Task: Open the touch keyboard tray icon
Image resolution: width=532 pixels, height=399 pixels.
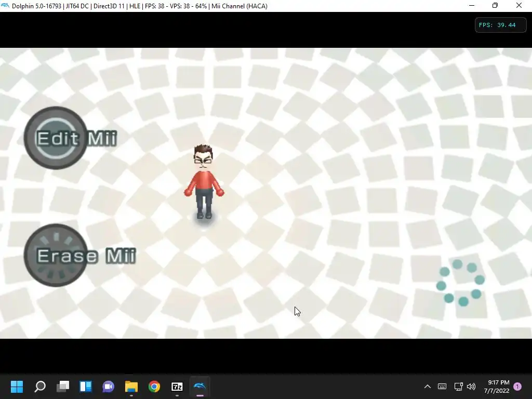Action: click(x=442, y=387)
